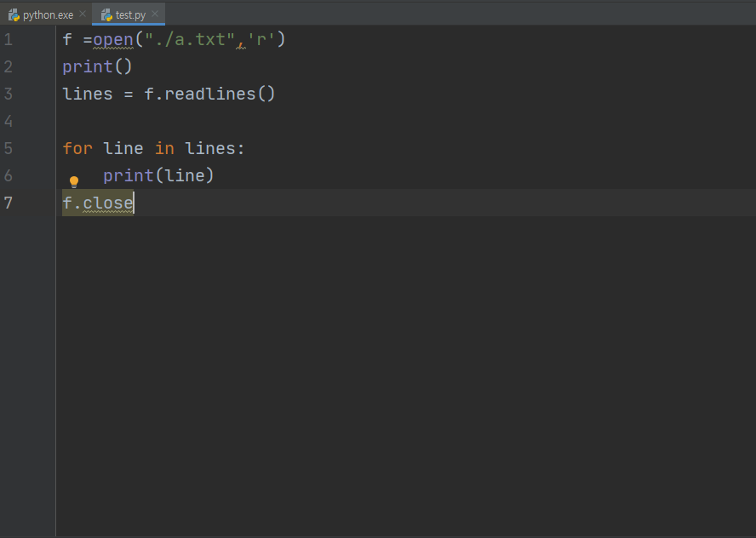The image size is (756, 538).
Task: Switch to the python.exe tab
Action: [x=44, y=14]
